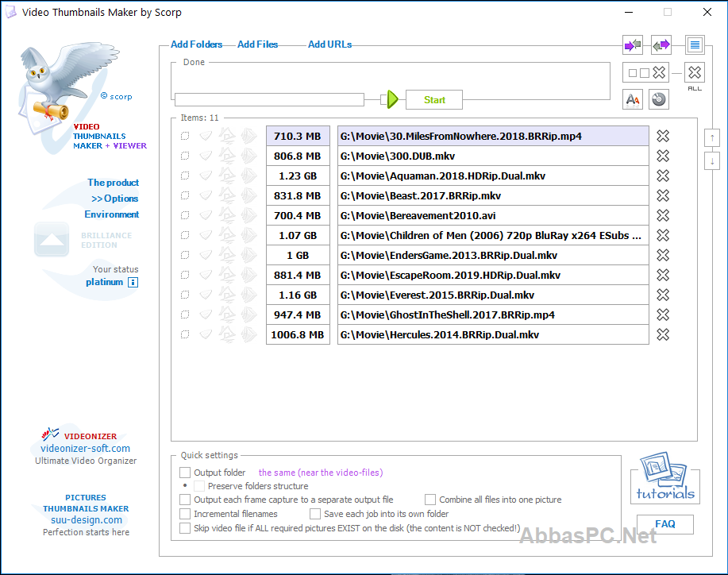Remove EscapeRoom.2019 row with its X
The width and height of the screenshot is (728, 575).
(663, 275)
